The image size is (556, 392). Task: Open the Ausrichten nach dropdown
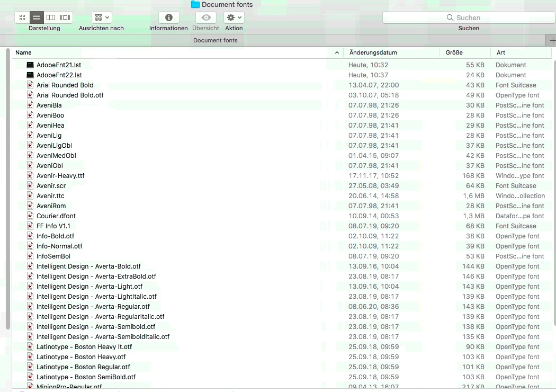(x=102, y=17)
